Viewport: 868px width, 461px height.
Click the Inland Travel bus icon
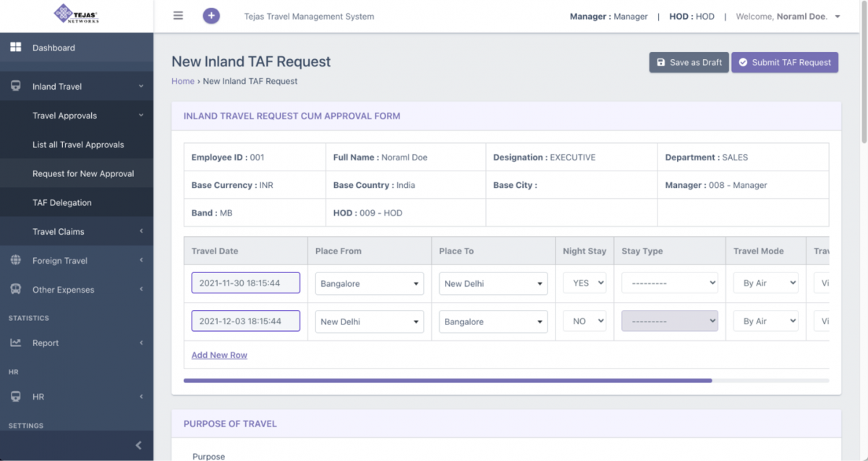[x=15, y=86]
